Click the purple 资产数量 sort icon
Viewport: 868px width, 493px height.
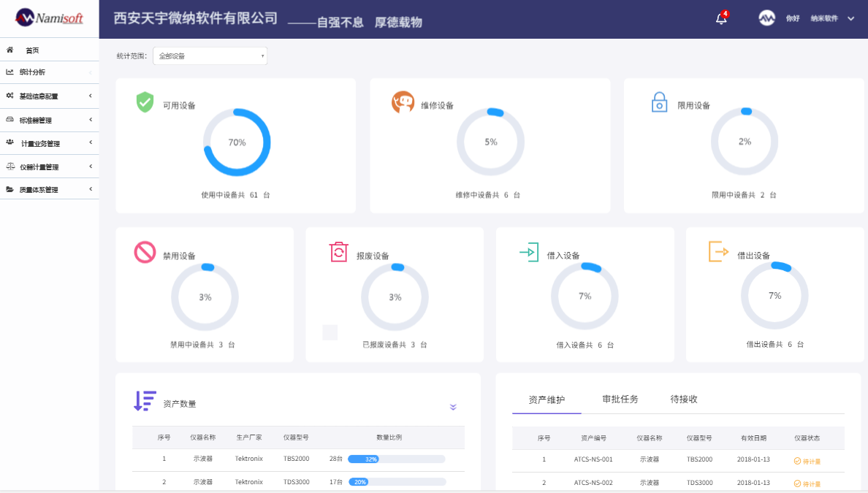click(x=145, y=401)
